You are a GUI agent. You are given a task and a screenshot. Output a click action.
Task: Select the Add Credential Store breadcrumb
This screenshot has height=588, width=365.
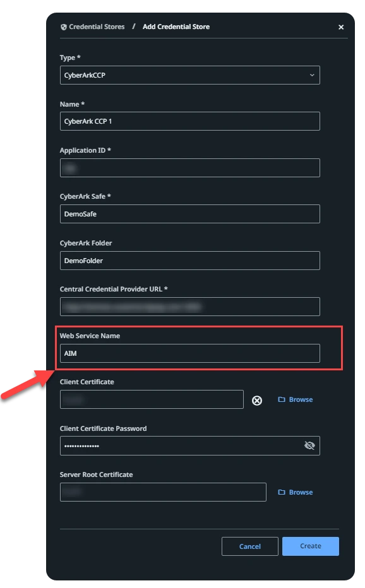176,26
